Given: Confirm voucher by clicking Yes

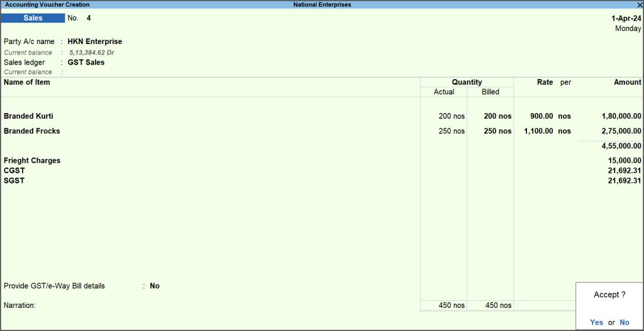Looking at the screenshot, I should point(596,322).
